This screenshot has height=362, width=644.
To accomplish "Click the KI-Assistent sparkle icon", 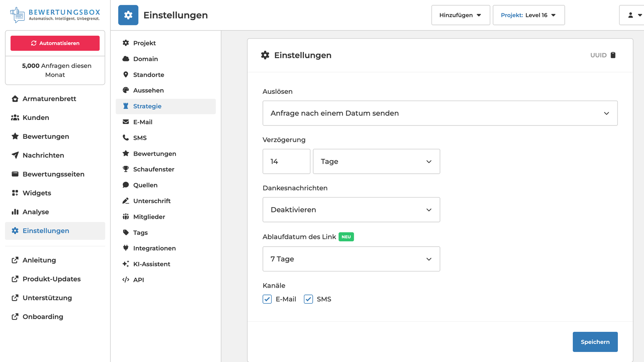I will coord(126,264).
